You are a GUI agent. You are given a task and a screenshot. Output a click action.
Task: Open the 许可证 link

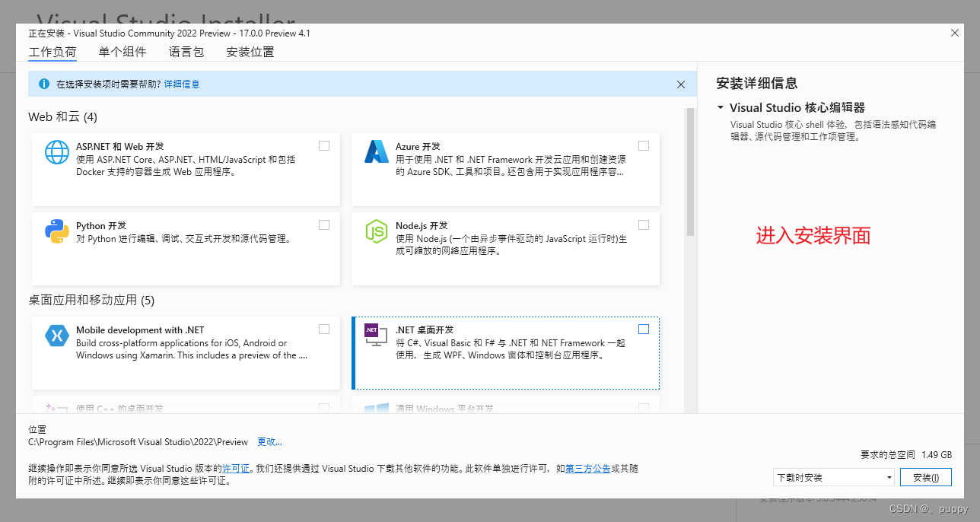tap(237, 468)
